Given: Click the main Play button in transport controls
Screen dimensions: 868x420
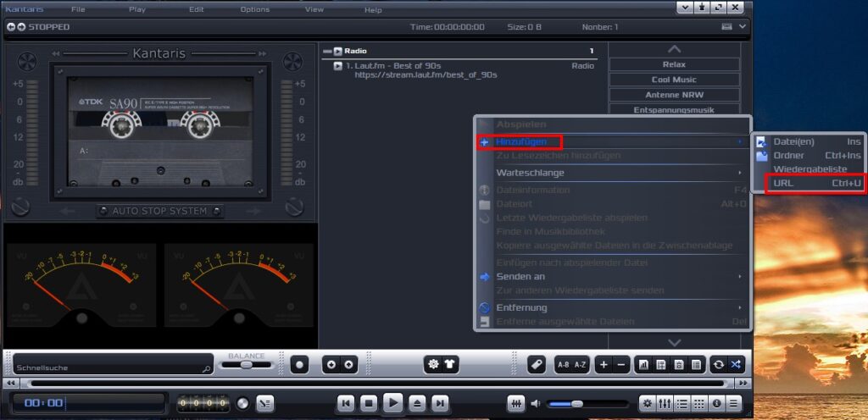Looking at the screenshot, I should pyautogui.click(x=392, y=403).
